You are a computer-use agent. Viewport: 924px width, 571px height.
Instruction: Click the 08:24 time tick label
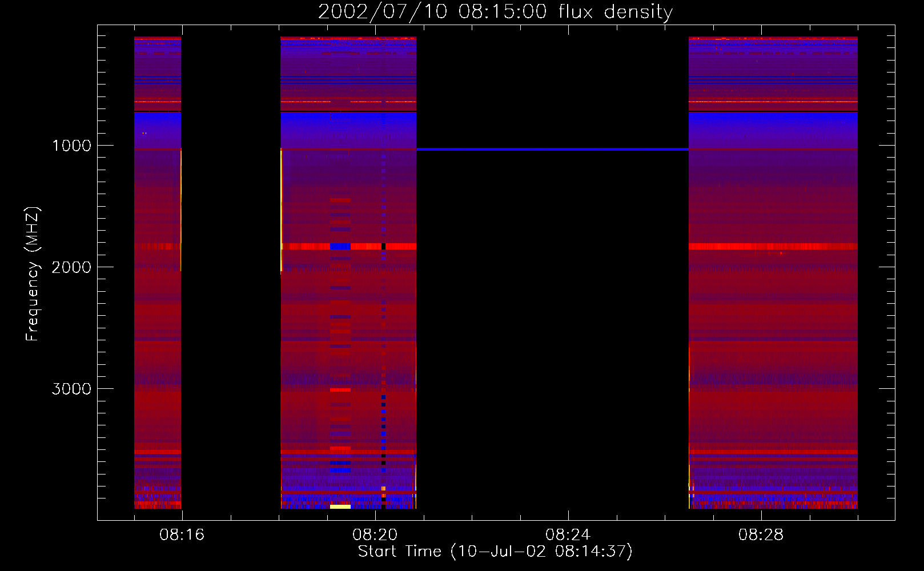pos(568,535)
